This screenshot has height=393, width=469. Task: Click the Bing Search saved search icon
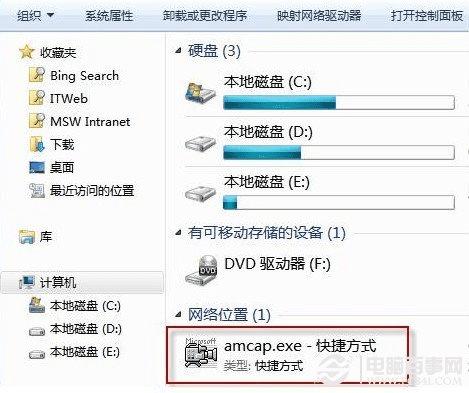(x=37, y=75)
